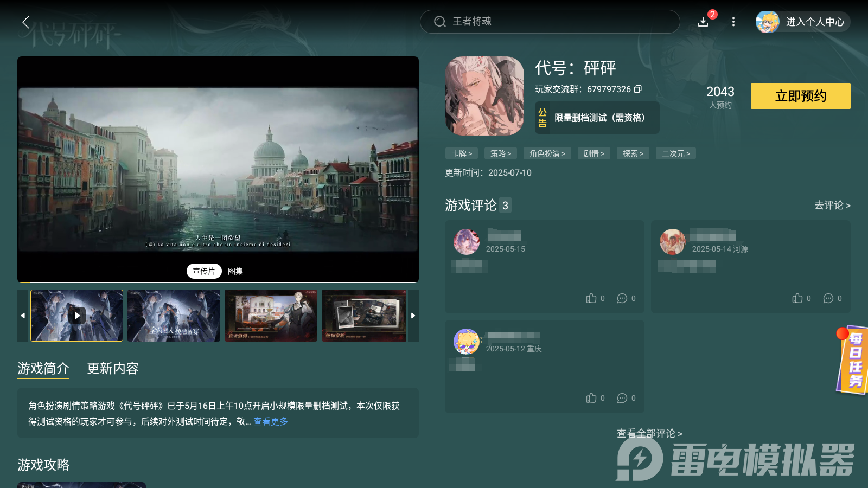This screenshot has height=488, width=868.
Task: Select the fourth screenshot with photos and typewriter
Action: [x=363, y=316]
